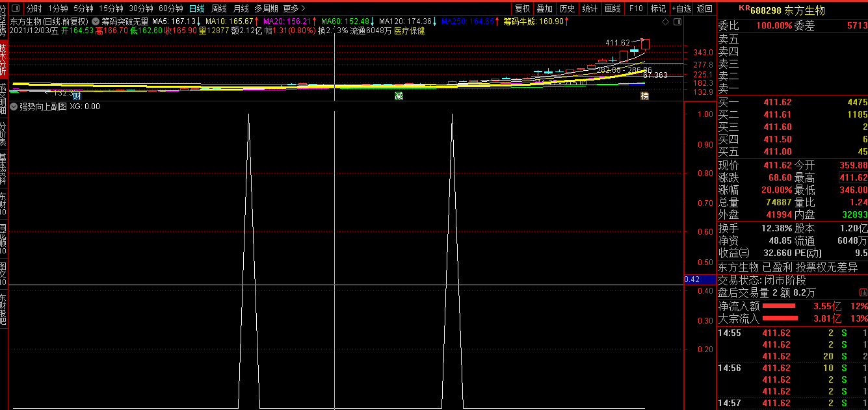Click the 涨幅 20.00% value
Image resolution: width=868 pixels, height=410 pixels.
tap(777, 190)
